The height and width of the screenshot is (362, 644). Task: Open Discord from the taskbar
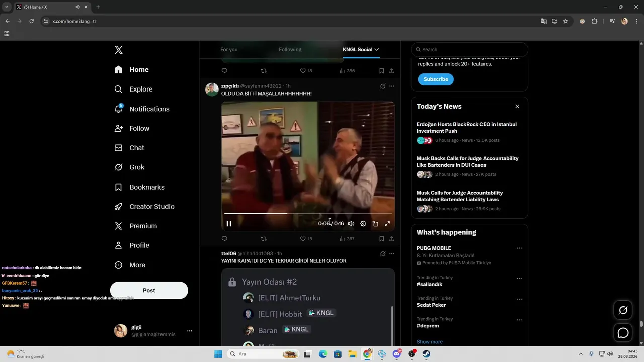(397, 354)
